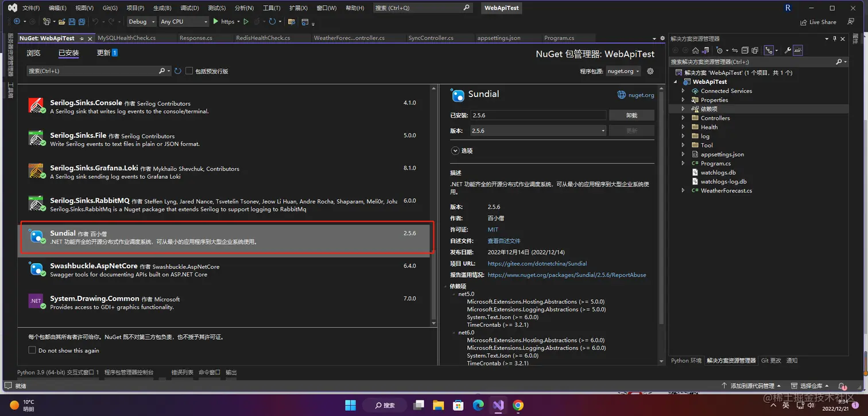Open the nuget.org package source dropdown
868x416 pixels.
click(623, 71)
